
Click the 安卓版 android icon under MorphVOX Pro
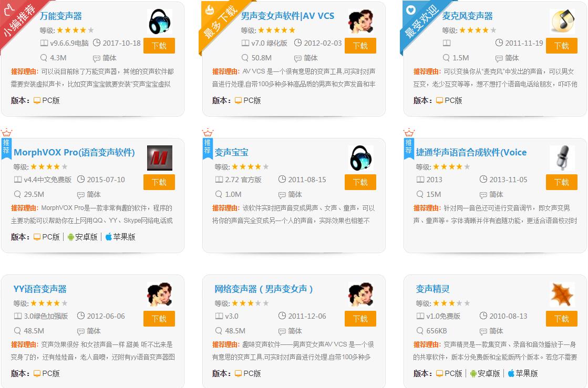coord(70,237)
